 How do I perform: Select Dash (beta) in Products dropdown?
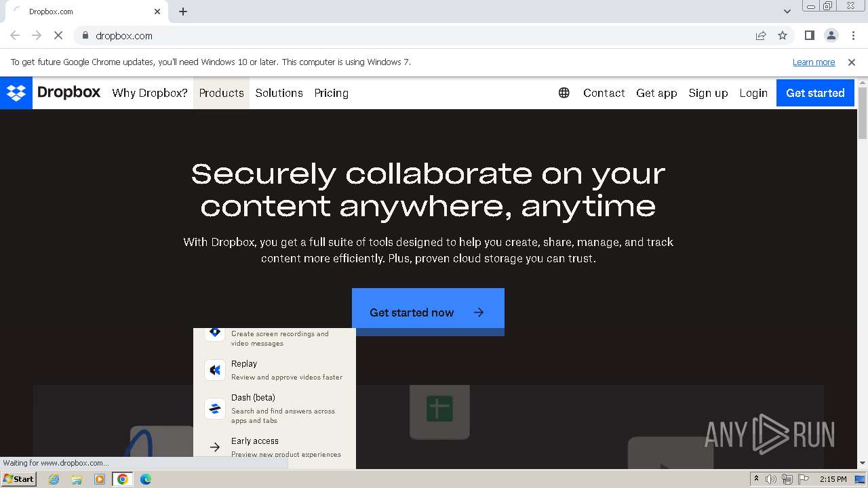[274, 409]
